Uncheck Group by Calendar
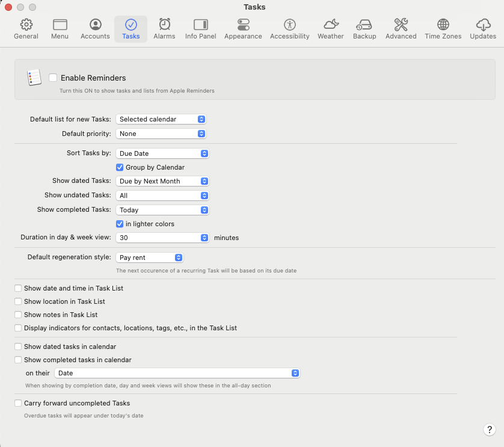 pyautogui.click(x=120, y=167)
